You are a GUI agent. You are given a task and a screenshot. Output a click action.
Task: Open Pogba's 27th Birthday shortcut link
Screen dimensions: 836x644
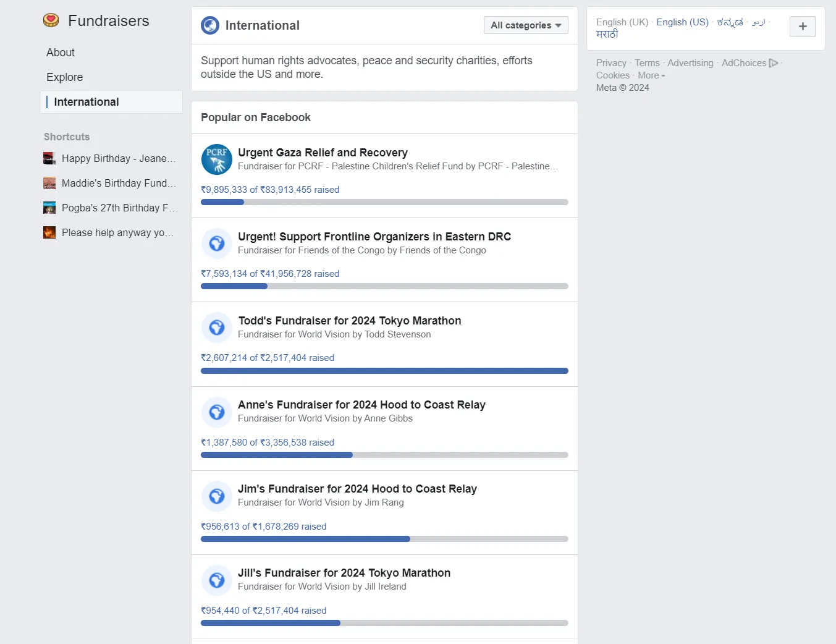[119, 208]
